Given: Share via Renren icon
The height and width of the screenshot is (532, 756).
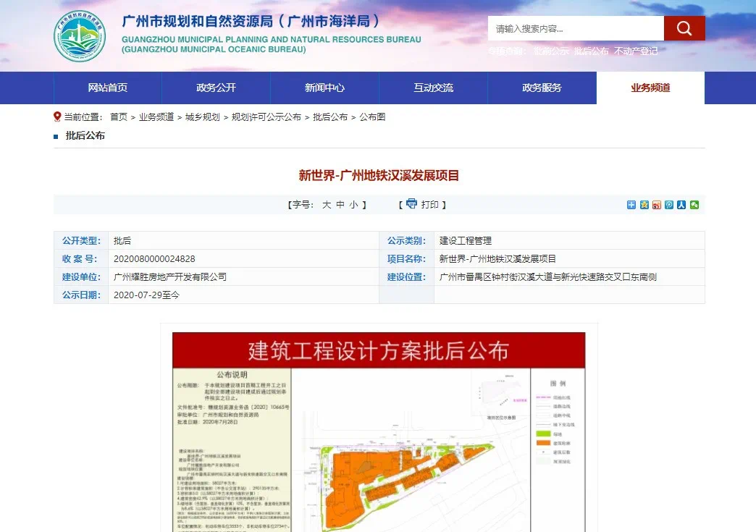Looking at the screenshot, I should [681, 205].
